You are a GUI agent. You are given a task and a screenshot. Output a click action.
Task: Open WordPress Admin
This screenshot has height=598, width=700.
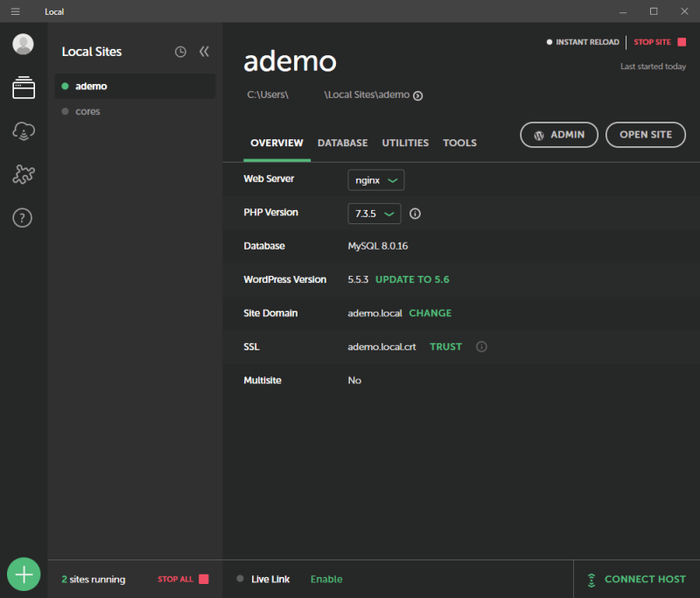(x=559, y=135)
